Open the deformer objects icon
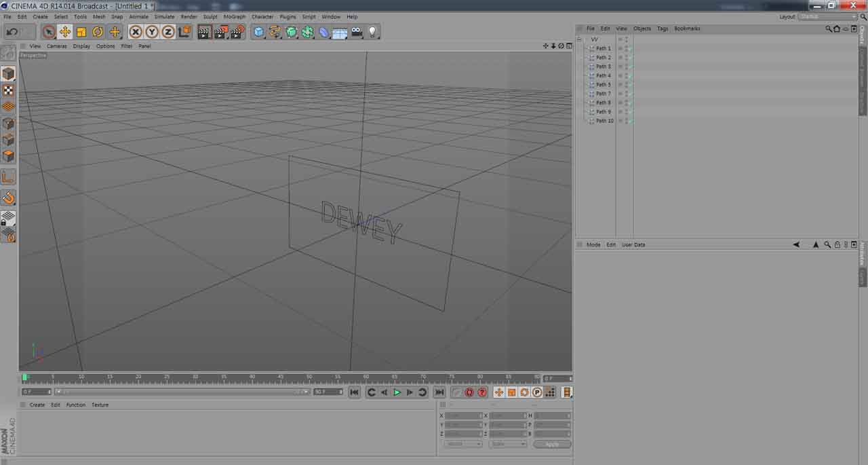868x465 pixels. pyautogui.click(x=323, y=32)
